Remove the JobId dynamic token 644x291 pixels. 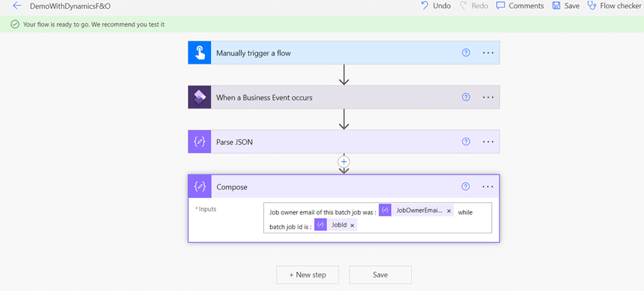pyautogui.click(x=352, y=225)
